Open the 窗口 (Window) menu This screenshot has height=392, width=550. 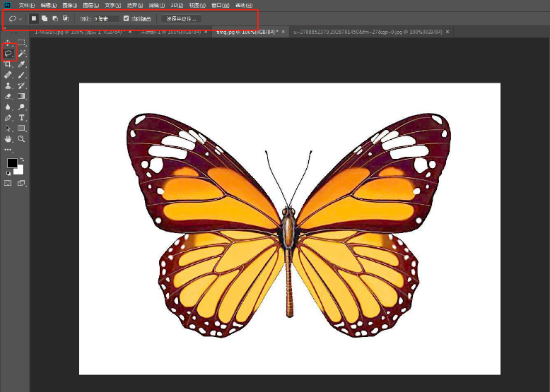(220, 5)
